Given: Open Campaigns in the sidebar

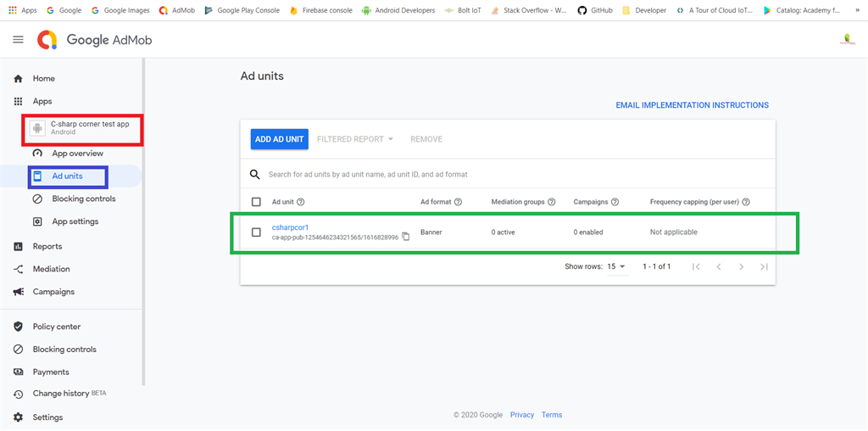Looking at the screenshot, I should coord(53,292).
